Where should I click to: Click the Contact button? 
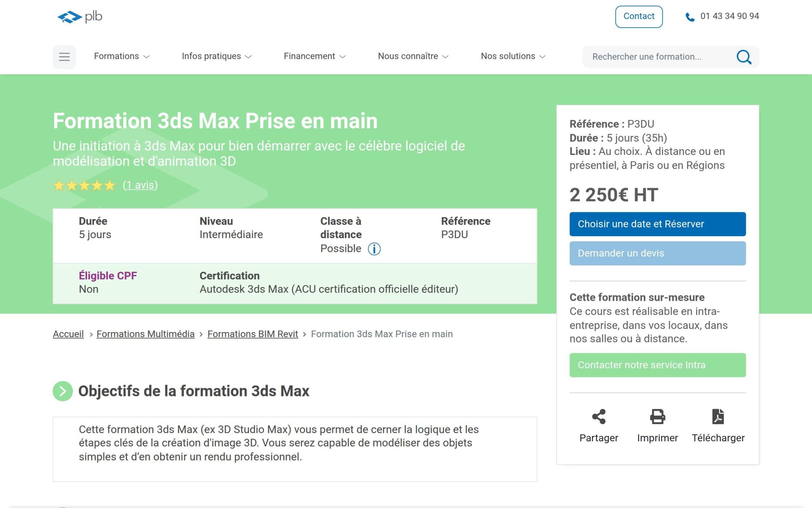[639, 17]
